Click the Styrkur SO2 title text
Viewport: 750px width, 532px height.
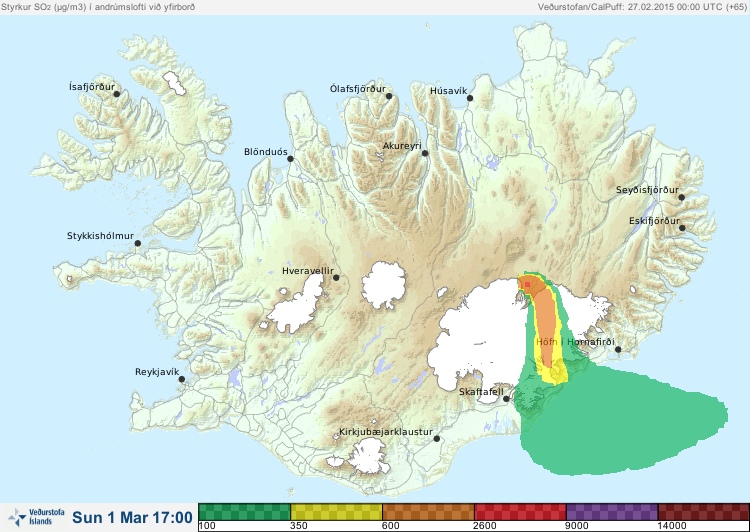(98, 7)
